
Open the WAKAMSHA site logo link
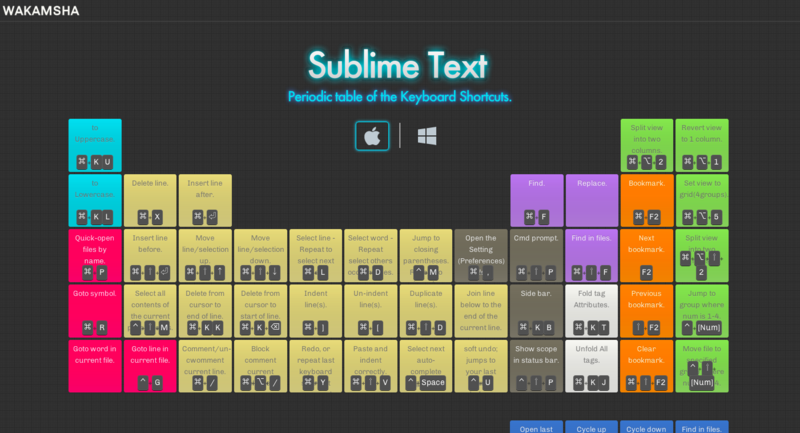(x=41, y=11)
